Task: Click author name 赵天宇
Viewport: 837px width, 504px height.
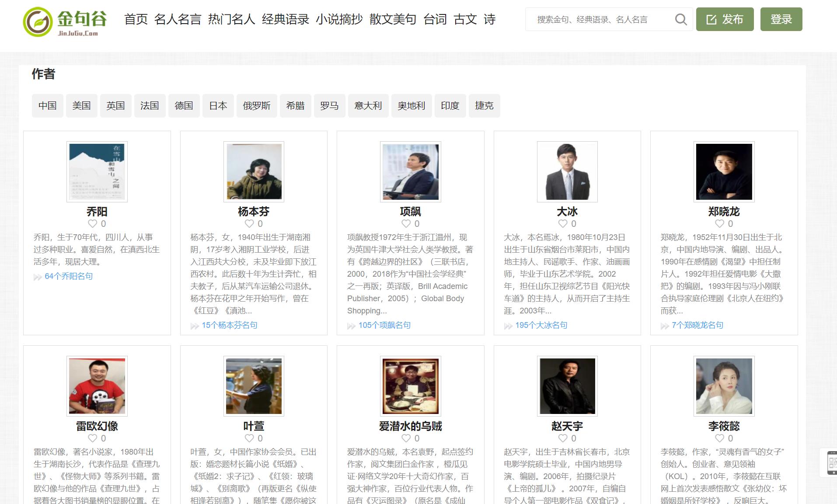Action: (567, 426)
